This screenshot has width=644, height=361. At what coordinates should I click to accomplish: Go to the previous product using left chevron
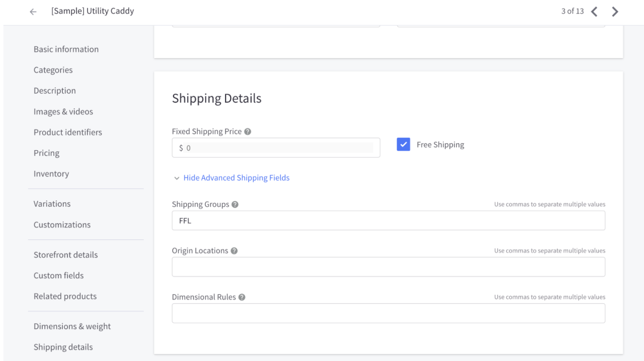click(x=594, y=11)
